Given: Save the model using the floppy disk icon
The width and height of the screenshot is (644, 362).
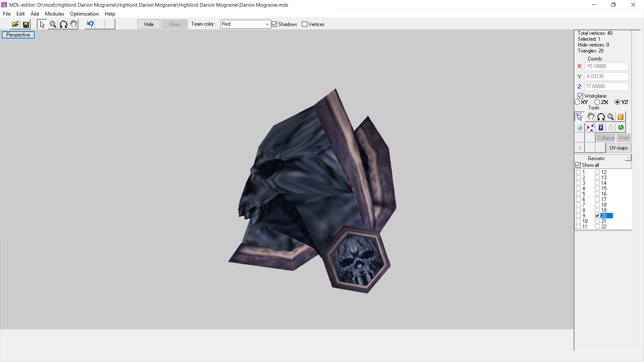Looking at the screenshot, I should pyautogui.click(x=26, y=24).
